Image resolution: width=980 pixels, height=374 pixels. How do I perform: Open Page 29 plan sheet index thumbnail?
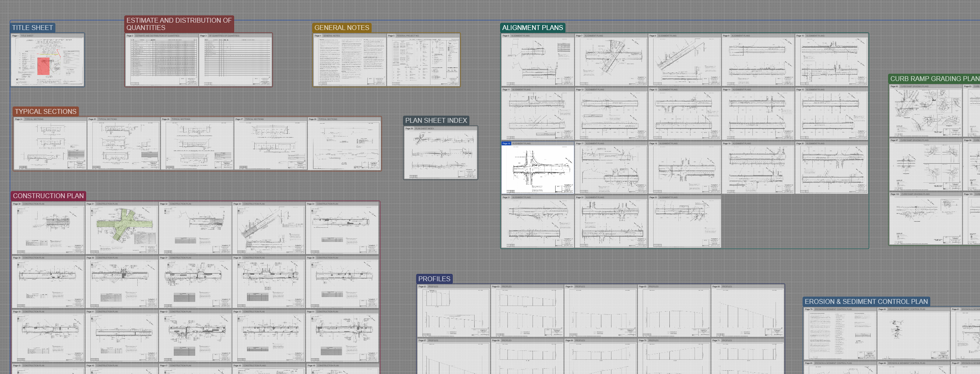[x=441, y=153]
